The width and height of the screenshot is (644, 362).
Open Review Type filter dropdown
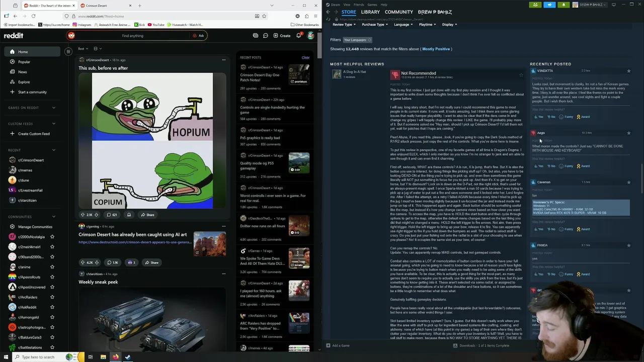[x=344, y=24]
